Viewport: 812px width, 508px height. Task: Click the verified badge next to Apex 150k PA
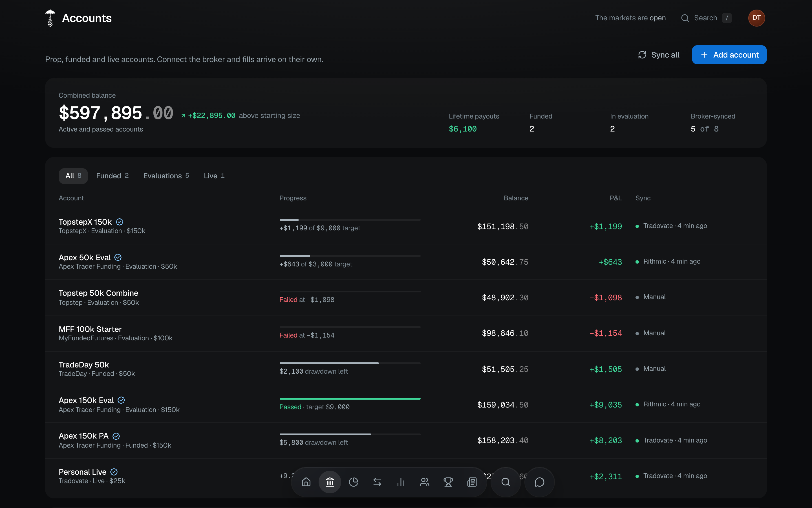(116, 436)
